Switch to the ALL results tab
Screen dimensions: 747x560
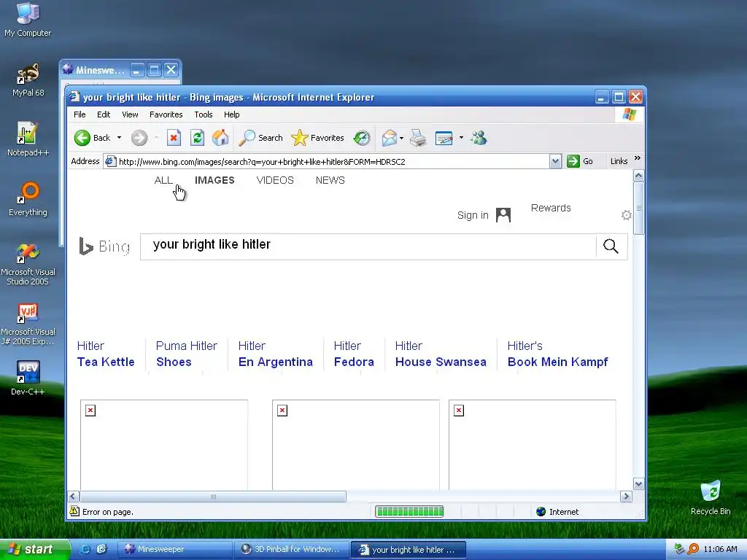point(163,180)
